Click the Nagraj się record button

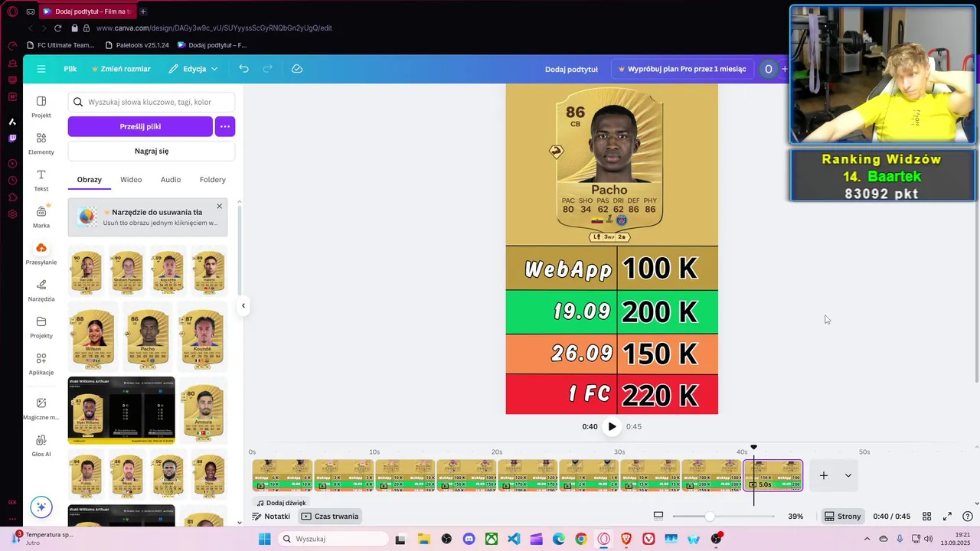click(x=152, y=151)
